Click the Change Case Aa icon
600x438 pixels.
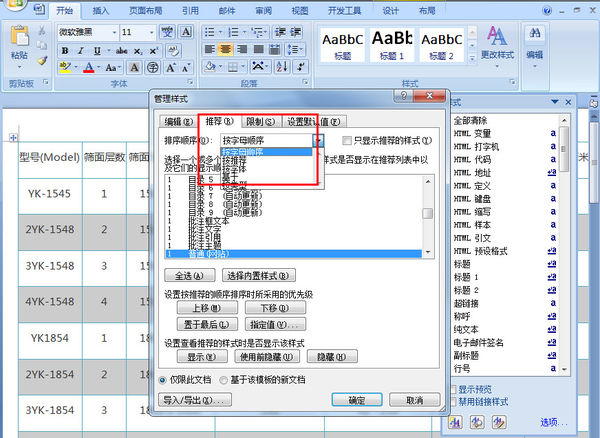[x=111, y=68]
